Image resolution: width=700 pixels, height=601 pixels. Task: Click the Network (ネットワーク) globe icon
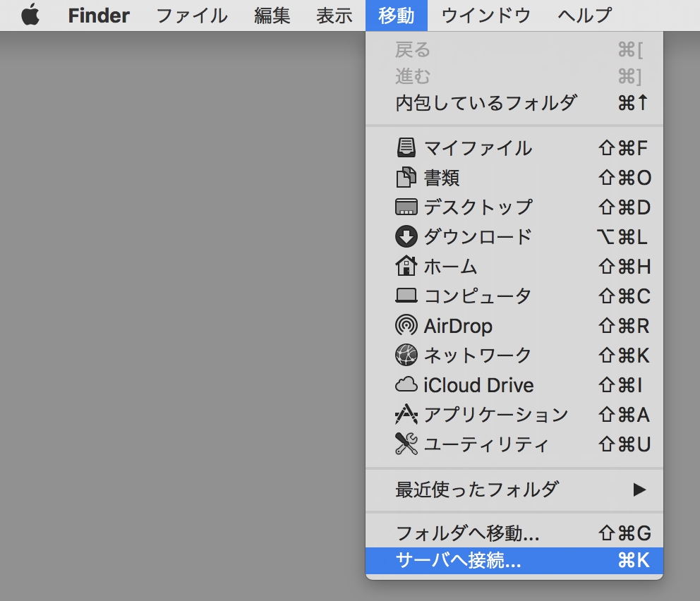pos(406,356)
